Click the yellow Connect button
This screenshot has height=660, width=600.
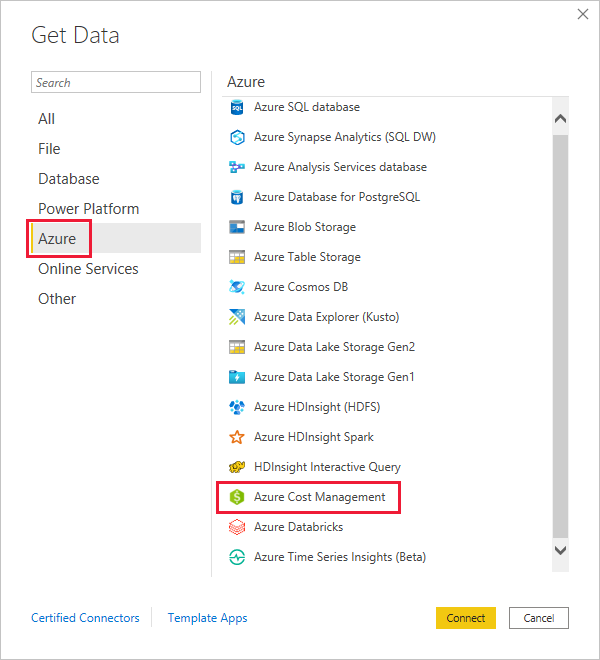point(466,618)
